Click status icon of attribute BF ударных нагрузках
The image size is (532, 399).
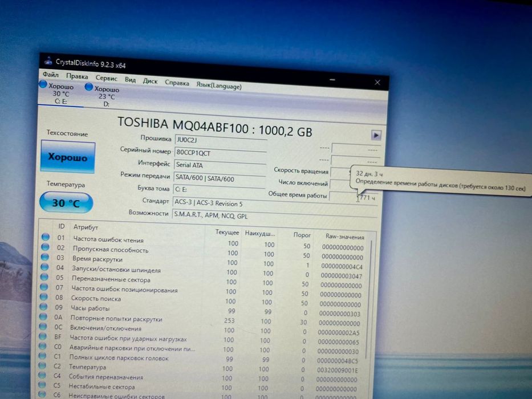(42, 336)
